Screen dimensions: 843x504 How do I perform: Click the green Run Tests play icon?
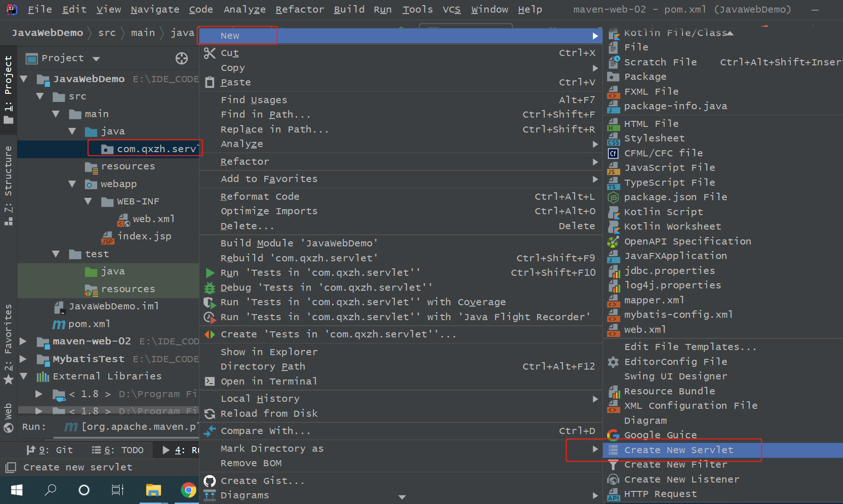point(210,273)
